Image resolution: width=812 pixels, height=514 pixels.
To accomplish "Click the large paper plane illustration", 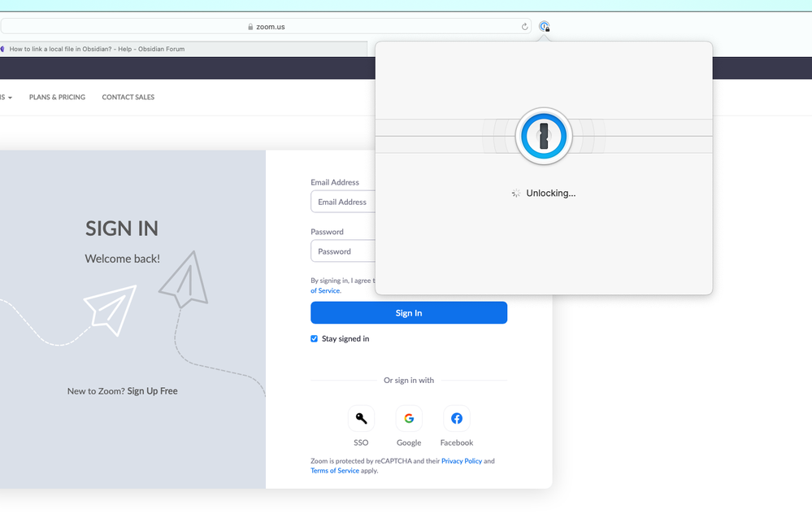I will point(111,309).
